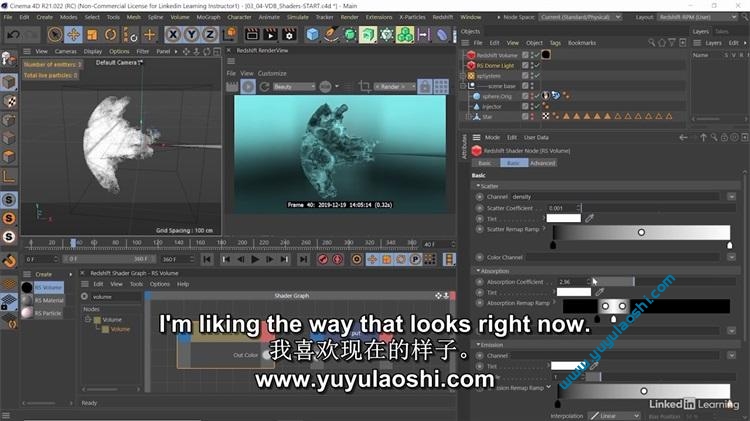Click the RenderView refresh icon

coord(265,87)
